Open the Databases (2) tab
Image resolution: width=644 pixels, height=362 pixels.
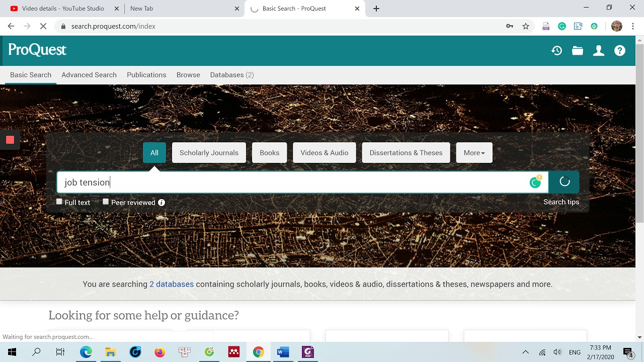click(x=232, y=75)
